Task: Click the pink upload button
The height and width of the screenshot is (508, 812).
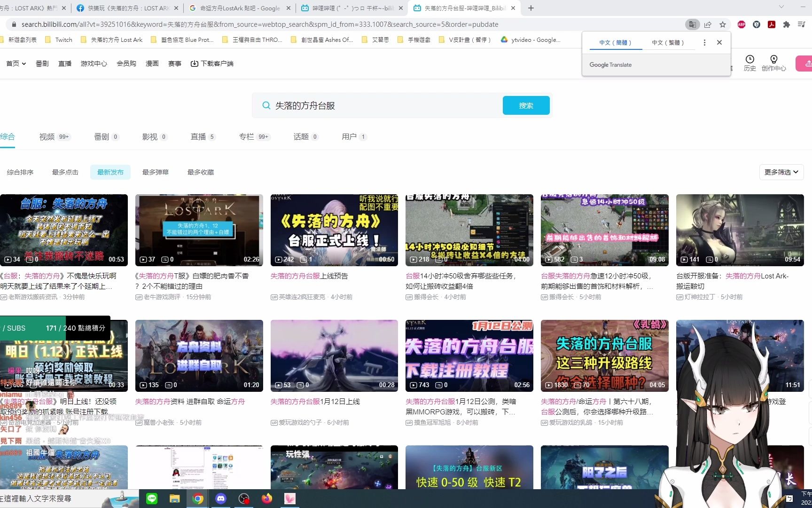Action: [x=804, y=63]
